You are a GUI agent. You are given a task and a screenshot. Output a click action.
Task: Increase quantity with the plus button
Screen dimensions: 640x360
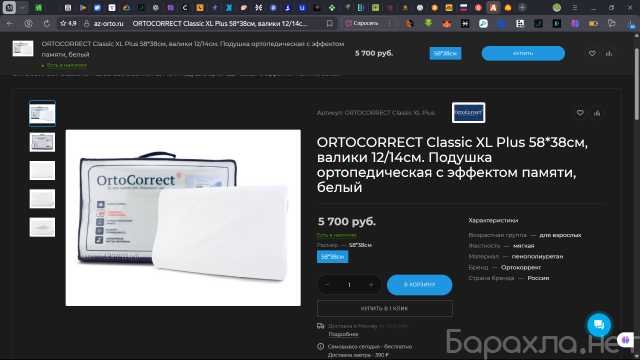pyautogui.click(x=371, y=284)
